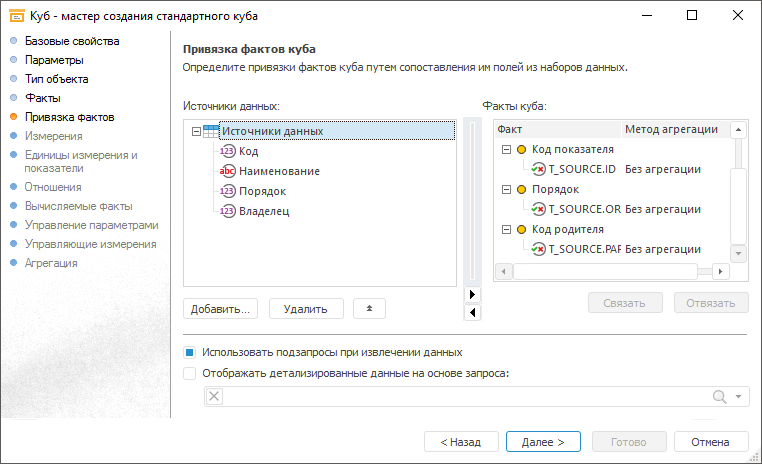Image resolution: width=762 pixels, height=464 pixels.
Task: Enable the show detailed data by query checkbox
Action: click(x=190, y=373)
